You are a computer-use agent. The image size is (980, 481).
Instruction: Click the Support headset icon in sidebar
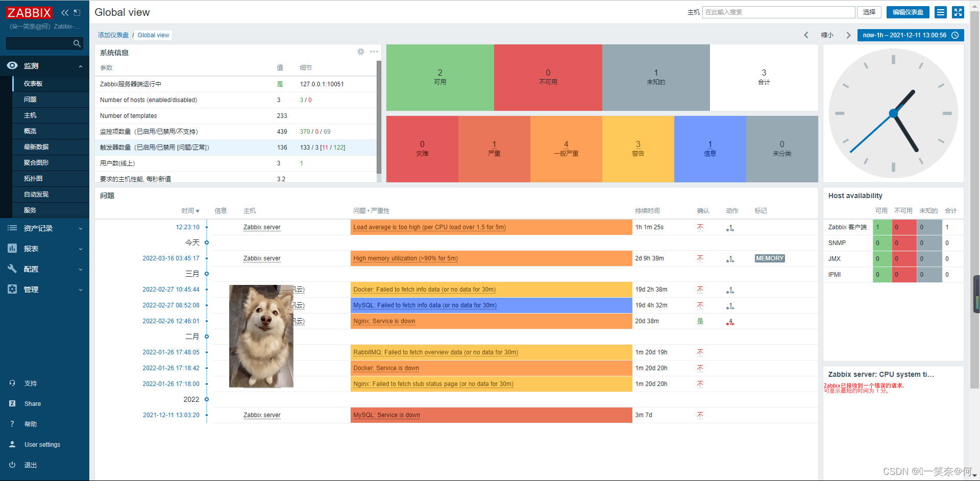click(x=12, y=383)
